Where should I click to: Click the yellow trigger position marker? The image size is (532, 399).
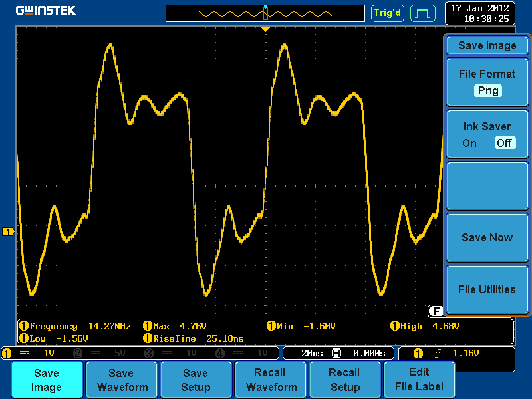265,29
